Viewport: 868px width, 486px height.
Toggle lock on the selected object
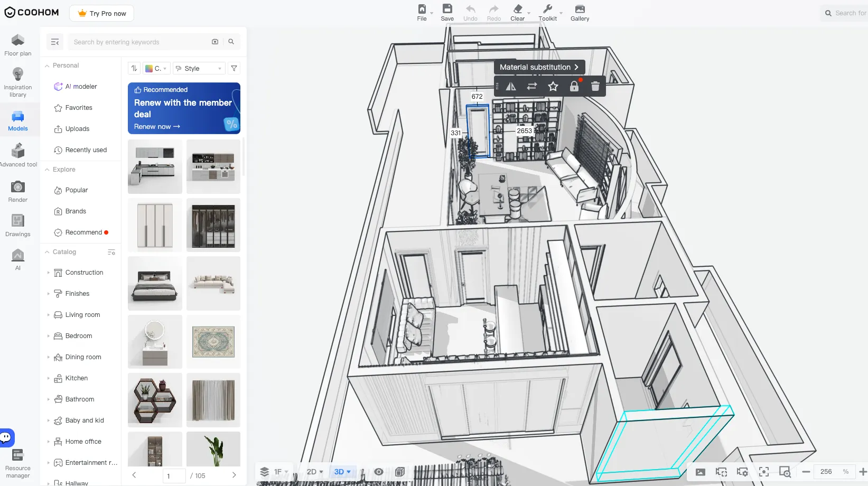574,86
